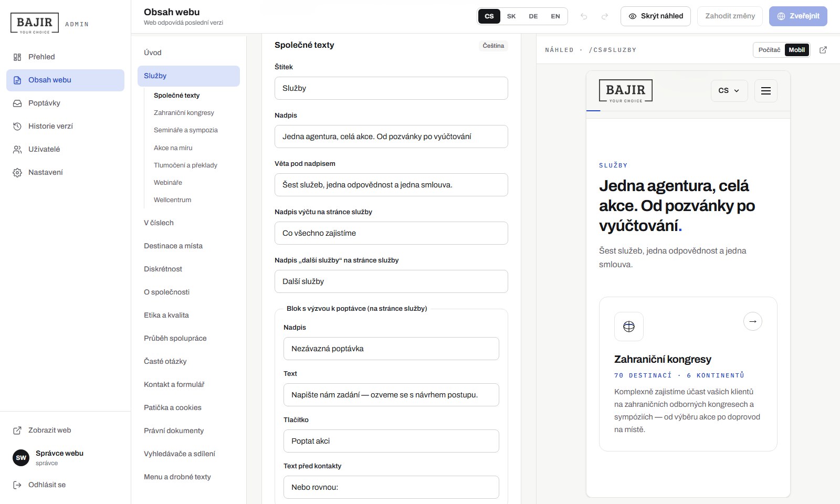Click the Další služby input field
The width and height of the screenshot is (840, 504).
391,281
